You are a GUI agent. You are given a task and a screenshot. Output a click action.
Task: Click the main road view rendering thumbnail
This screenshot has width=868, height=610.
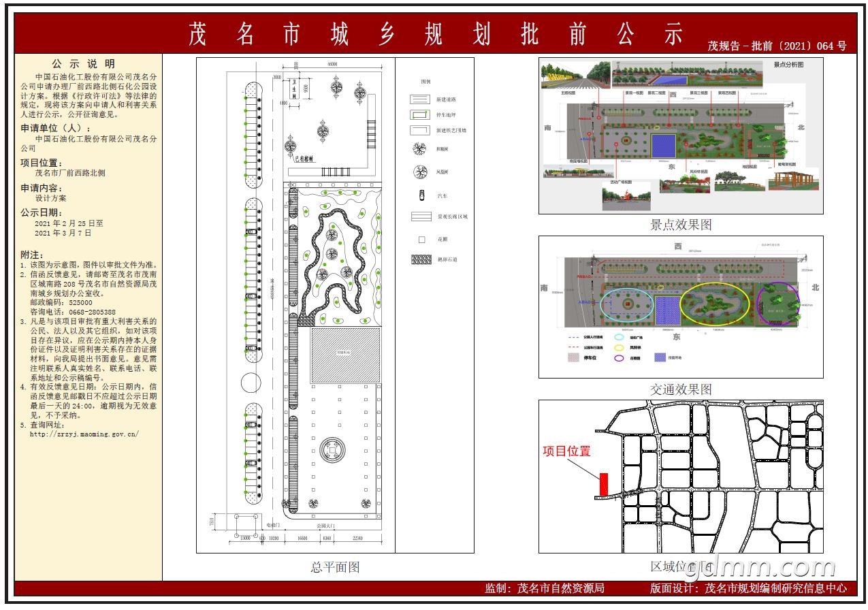(575, 75)
